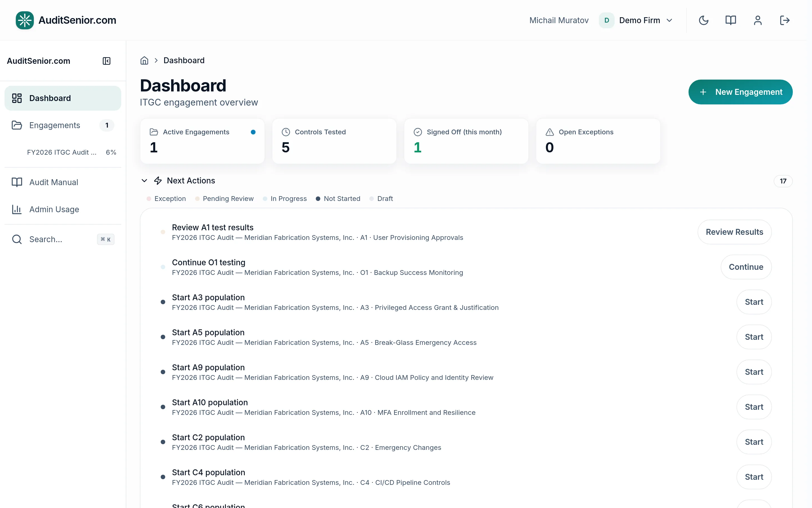Open Audit Manual in the sidebar
Screen dimensions: 812x508
[63, 182]
